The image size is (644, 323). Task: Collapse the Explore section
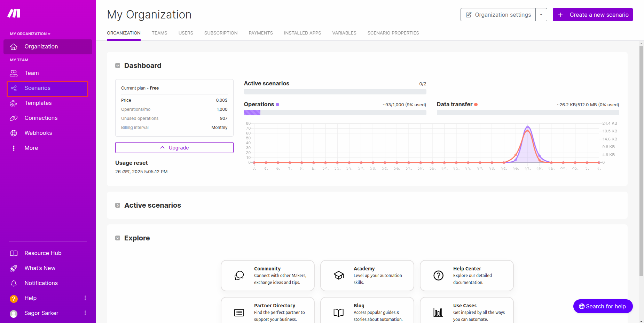tap(118, 238)
